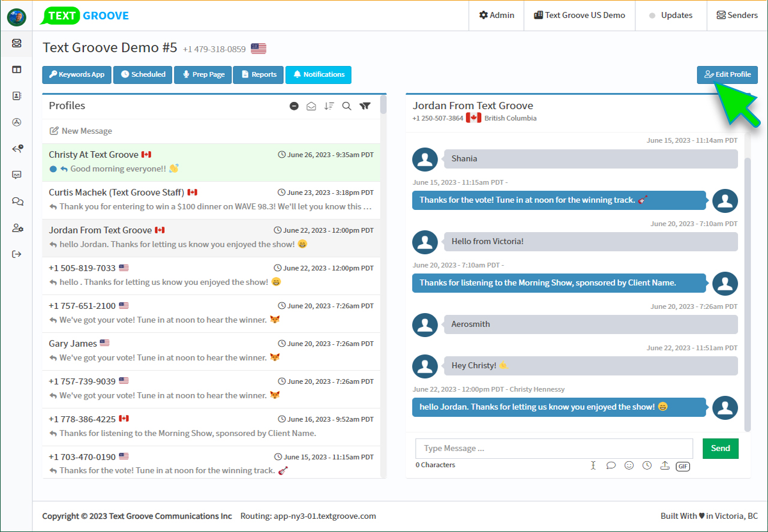Open the Admin menu in top bar
Viewport: 768px width, 532px height.
(496, 16)
